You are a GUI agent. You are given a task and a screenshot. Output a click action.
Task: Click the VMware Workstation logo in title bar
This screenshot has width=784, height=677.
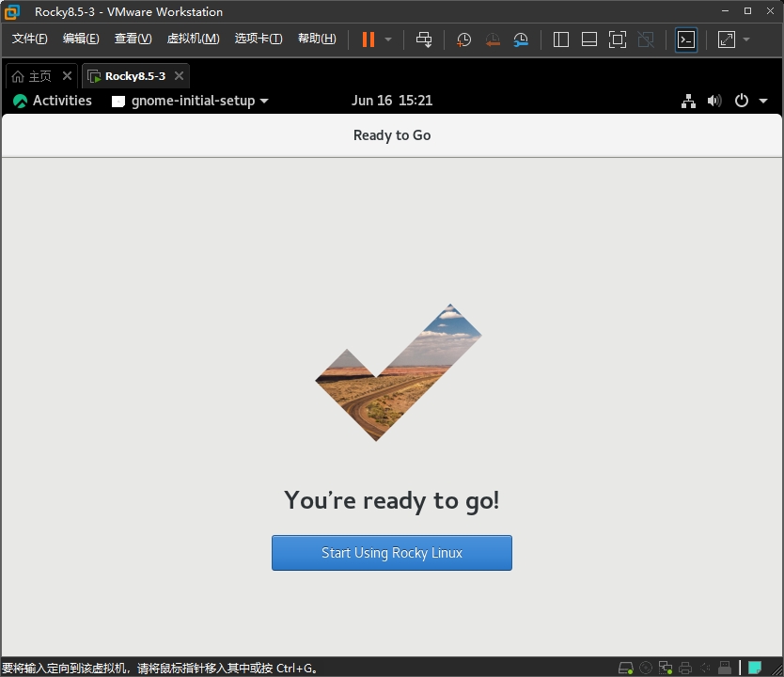(x=12, y=12)
